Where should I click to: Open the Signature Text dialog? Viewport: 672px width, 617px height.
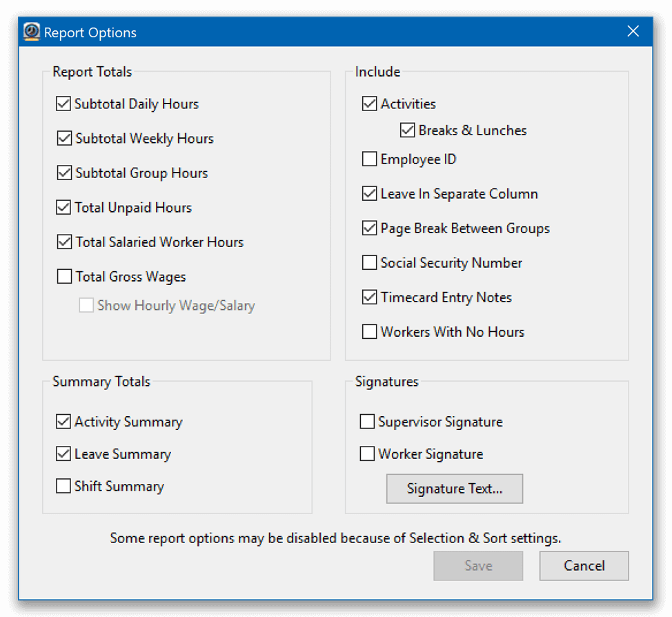tap(454, 489)
